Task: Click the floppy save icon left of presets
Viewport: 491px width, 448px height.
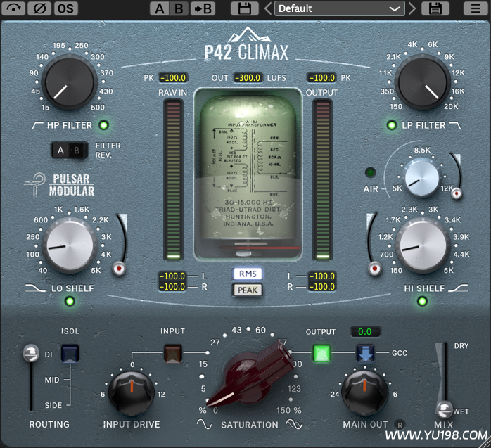Action: (245, 8)
